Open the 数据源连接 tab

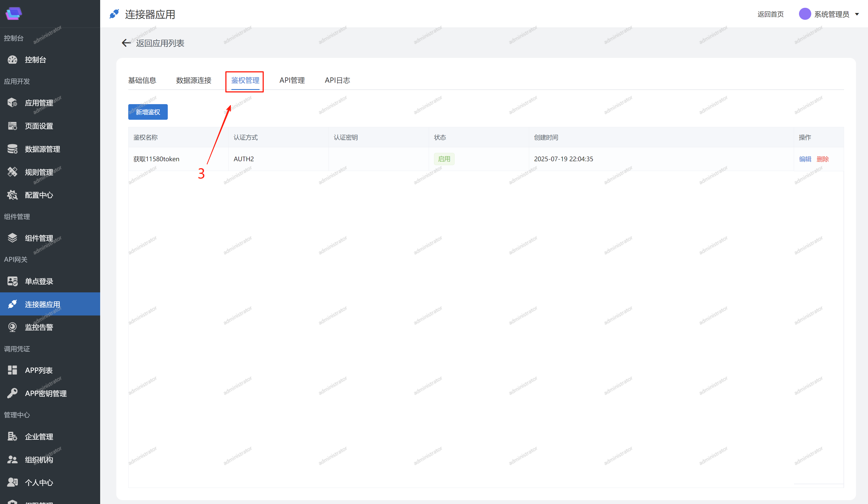pos(194,80)
